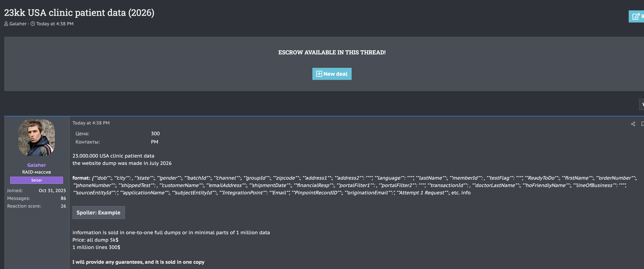Click the clock icon under the thread title
The height and width of the screenshot is (269, 644).
click(33, 24)
